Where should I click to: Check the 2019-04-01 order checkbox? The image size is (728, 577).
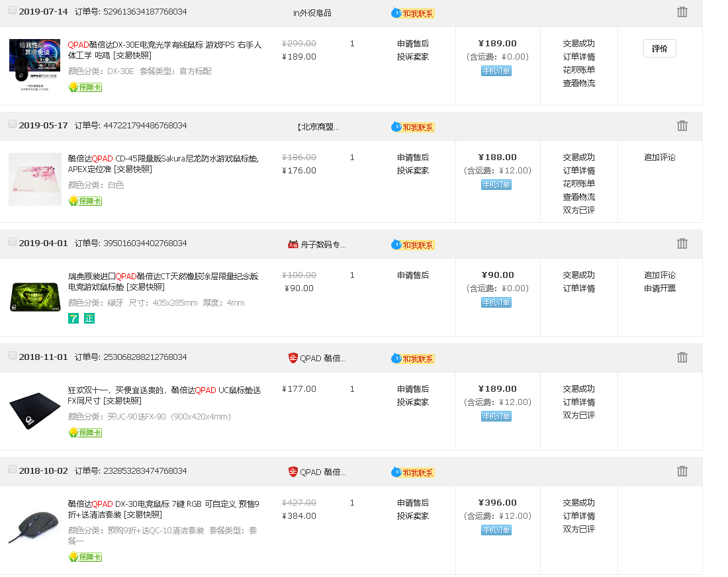pos(13,242)
